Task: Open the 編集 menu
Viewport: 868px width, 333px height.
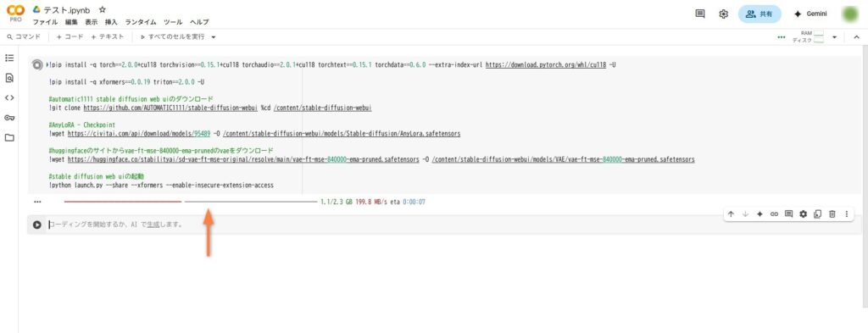Action: (71, 22)
